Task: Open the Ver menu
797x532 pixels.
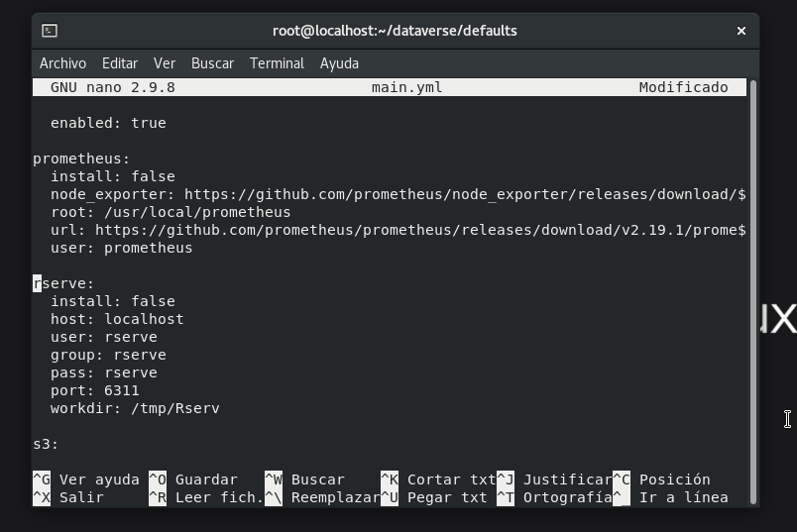Action: tap(165, 63)
